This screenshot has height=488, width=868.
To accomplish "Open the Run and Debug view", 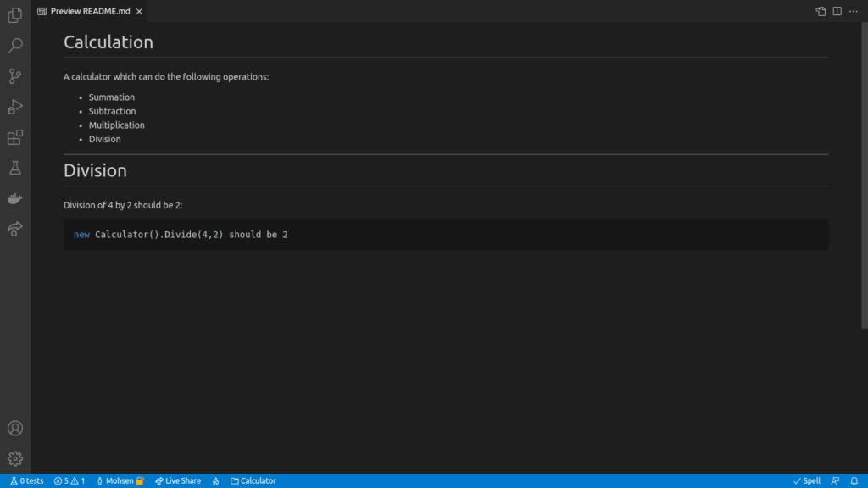I will click(14, 106).
